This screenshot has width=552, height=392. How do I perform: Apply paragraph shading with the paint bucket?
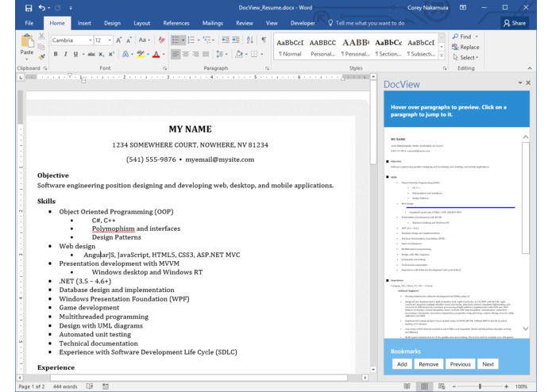pos(239,54)
